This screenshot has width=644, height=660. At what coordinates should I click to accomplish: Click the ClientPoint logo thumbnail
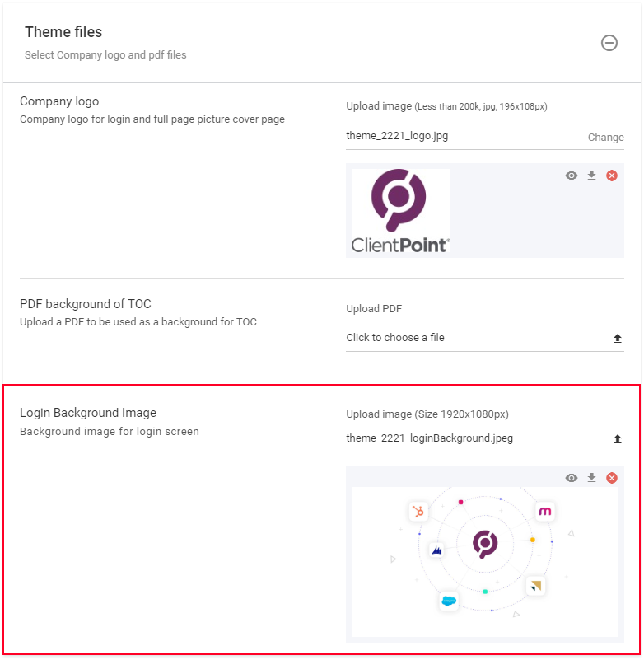tap(401, 211)
